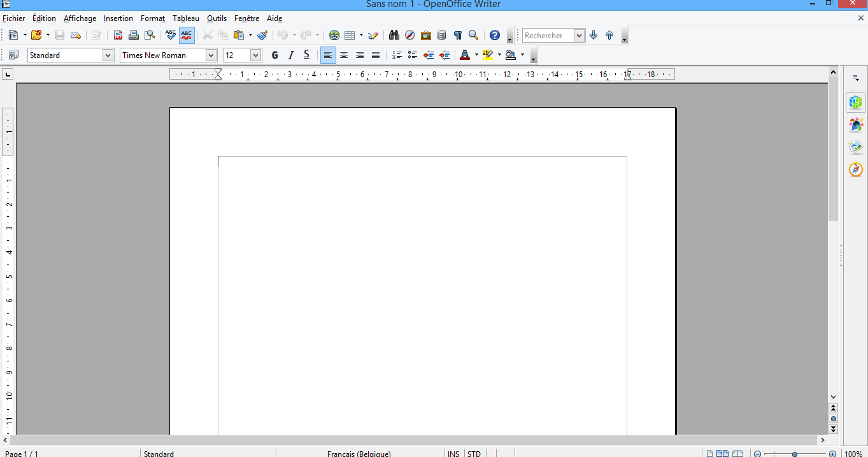Toggle Italic formatting I button
This screenshot has width=868, height=457.
coord(291,55)
